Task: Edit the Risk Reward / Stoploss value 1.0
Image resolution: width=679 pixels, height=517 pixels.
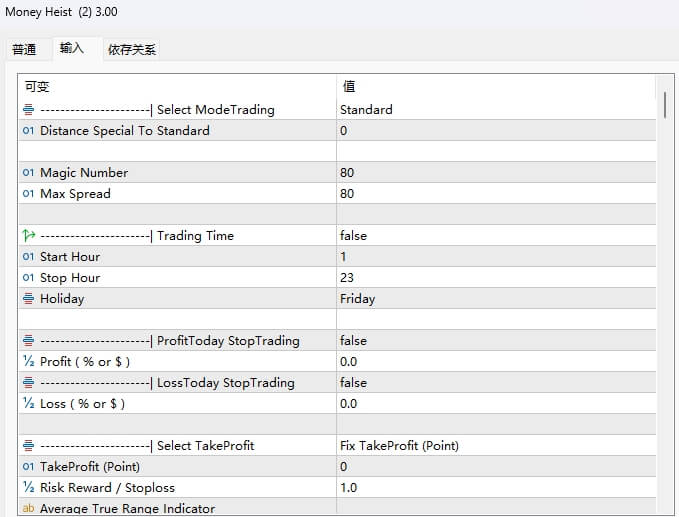Action: 496,488
